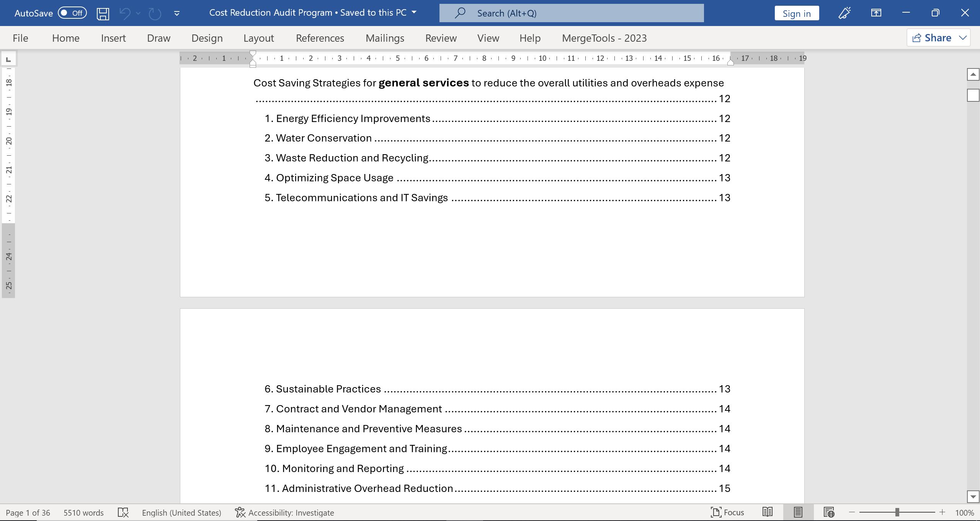Toggle AutoSave switch on
Screen dimensions: 980x521
point(72,13)
